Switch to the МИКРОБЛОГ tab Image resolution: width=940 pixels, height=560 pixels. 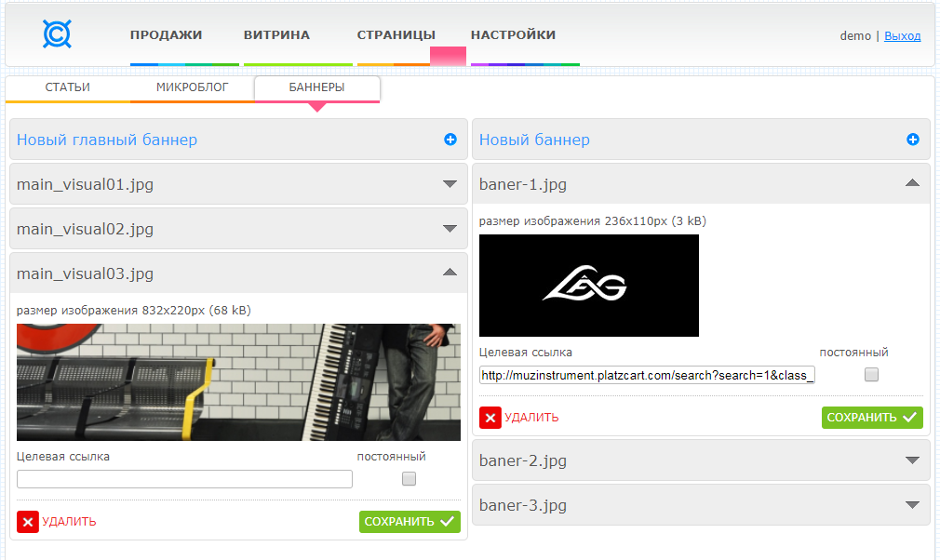tap(193, 87)
